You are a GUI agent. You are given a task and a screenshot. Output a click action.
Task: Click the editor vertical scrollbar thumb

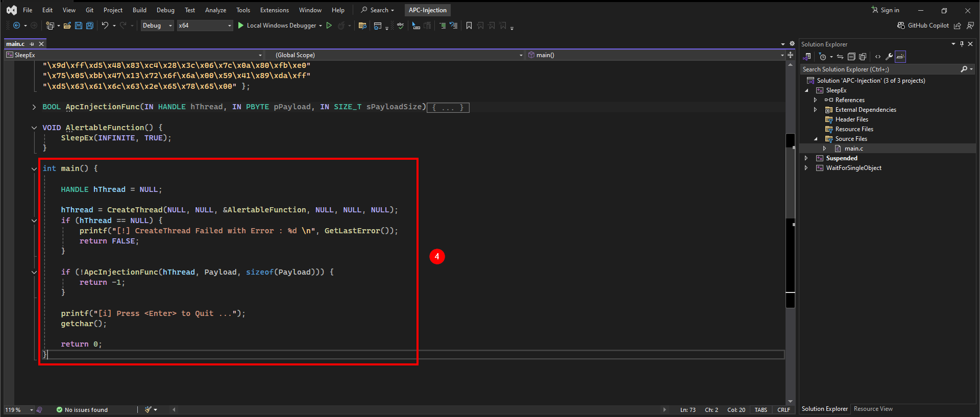(790, 220)
